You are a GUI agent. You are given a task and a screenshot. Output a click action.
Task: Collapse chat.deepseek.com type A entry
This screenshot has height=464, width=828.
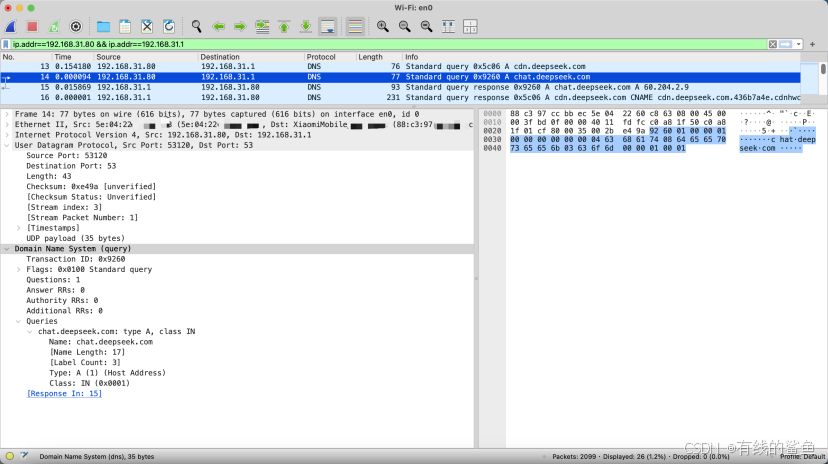(x=30, y=332)
